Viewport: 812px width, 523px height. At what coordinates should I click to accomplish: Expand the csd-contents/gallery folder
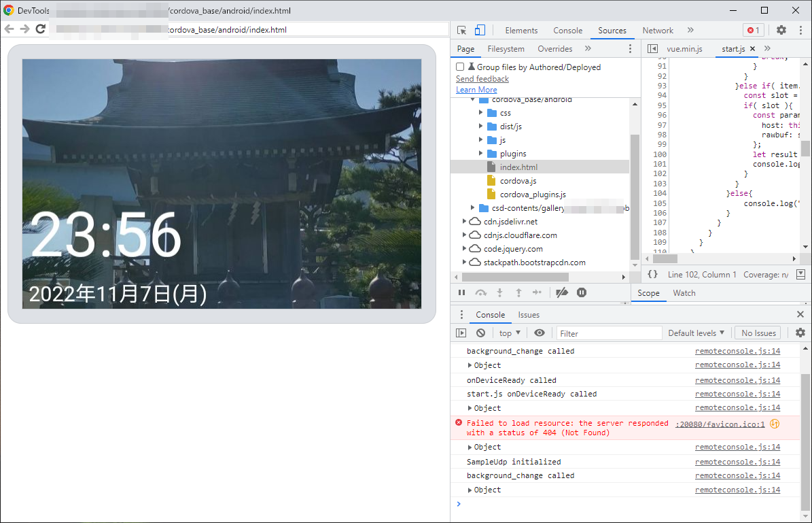[x=472, y=208]
